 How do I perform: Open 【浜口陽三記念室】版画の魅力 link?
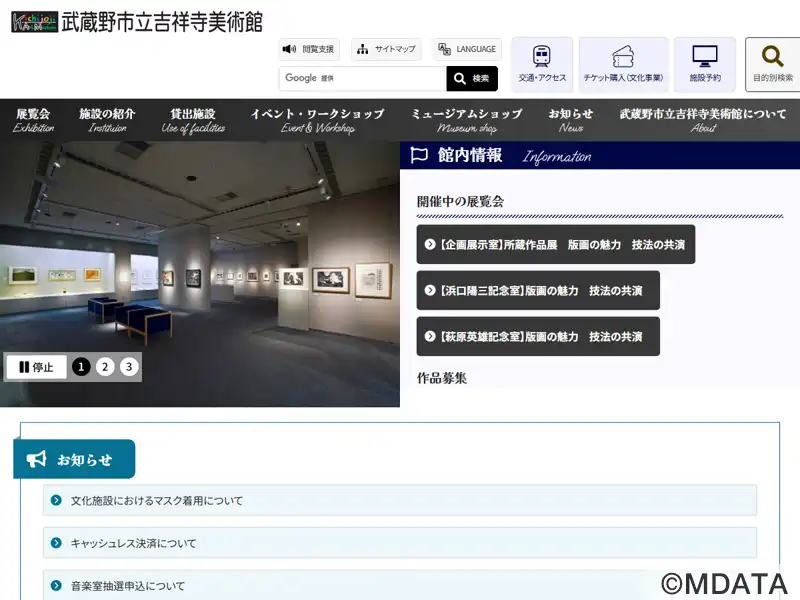[x=538, y=290]
